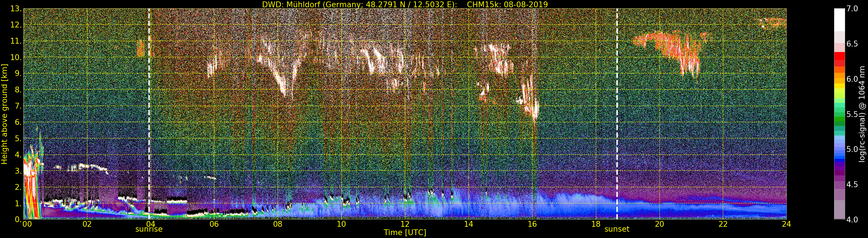Click the colorbar '5.0' value label
This screenshot has height=238, width=868.
coord(852,149)
